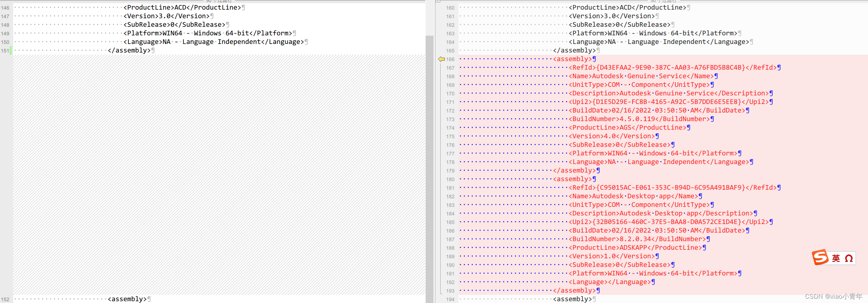868x303 pixels.
Task: Click the ProductLine ADSKAPP line
Action: click(636, 248)
